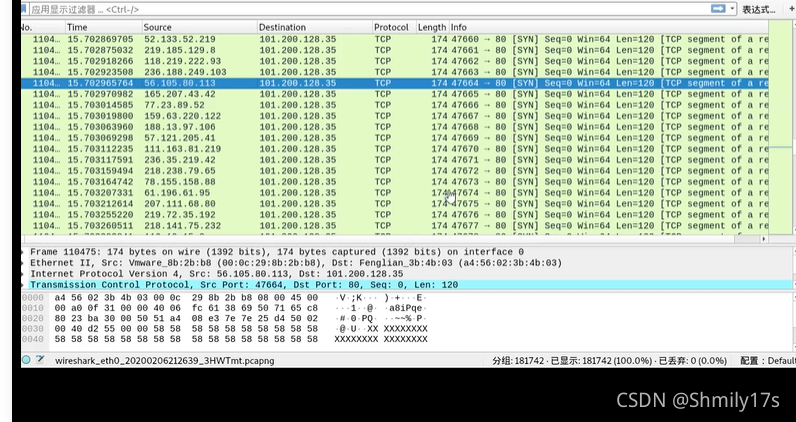Click the right arrow of packet list horizontal scrollbar
The height and width of the screenshot is (422, 796).
click(764, 238)
